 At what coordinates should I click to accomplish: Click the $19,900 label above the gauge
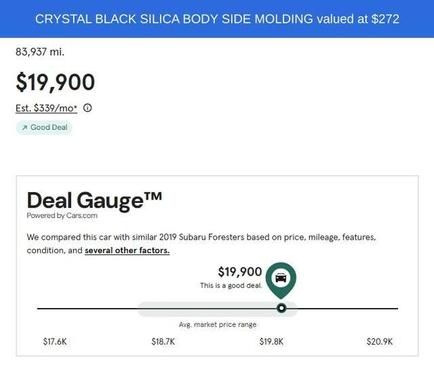click(x=240, y=272)
